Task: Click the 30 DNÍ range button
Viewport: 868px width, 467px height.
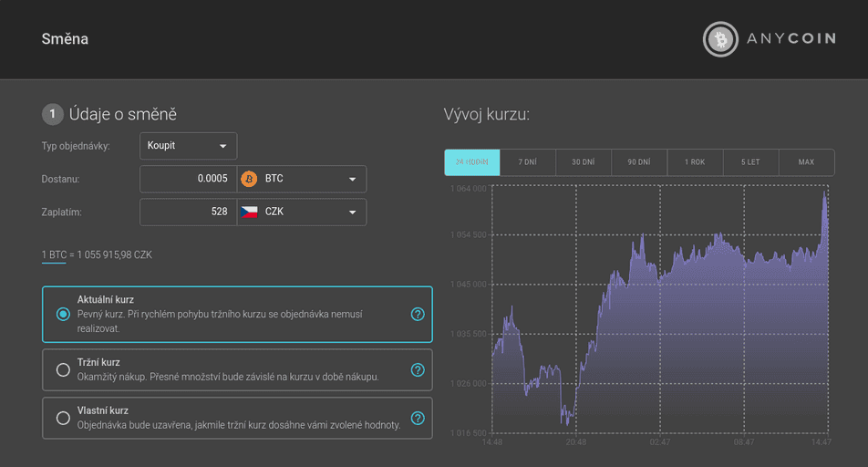Action: tap(584, 162)
